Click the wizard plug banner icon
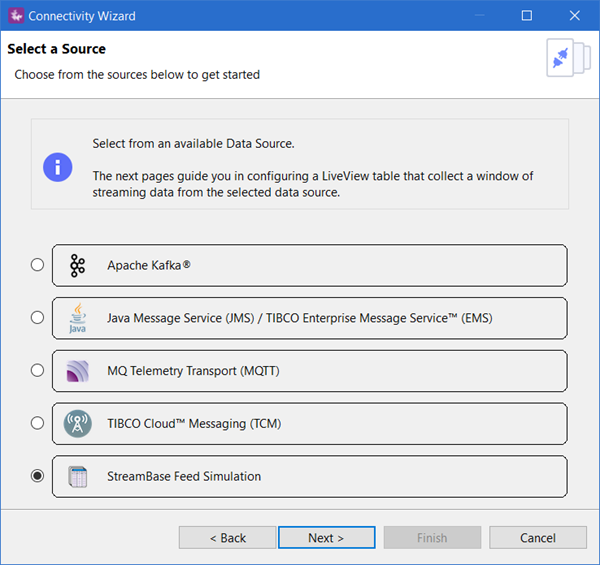Screen dimensions: 600x565 [562, 58]
